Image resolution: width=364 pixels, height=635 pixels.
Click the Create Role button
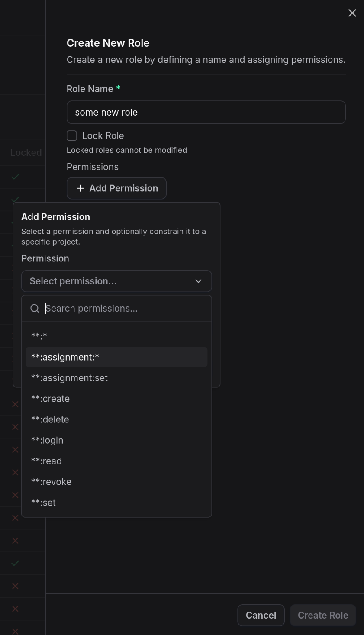(322, 615)
